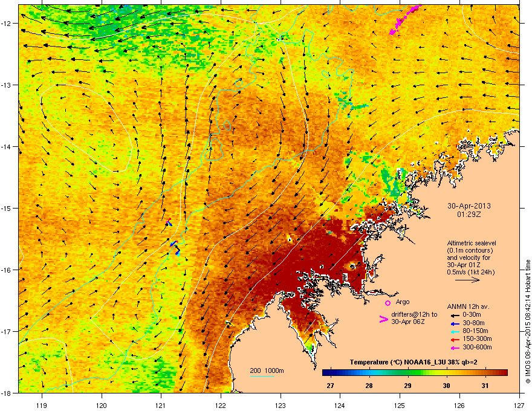The width and height of the screenshot is (532, 411).
Task: Click the '27' colorbar tick label
Action: click(330, 386)
